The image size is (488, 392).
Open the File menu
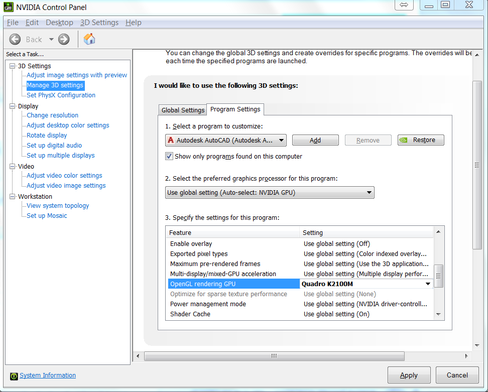pyautogui.click(x=13, y=23)
